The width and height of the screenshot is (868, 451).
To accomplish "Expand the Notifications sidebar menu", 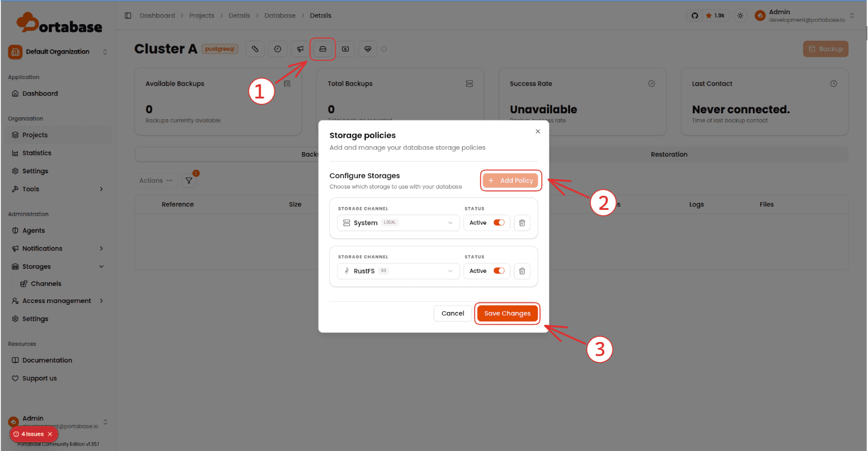I will 58,249.
